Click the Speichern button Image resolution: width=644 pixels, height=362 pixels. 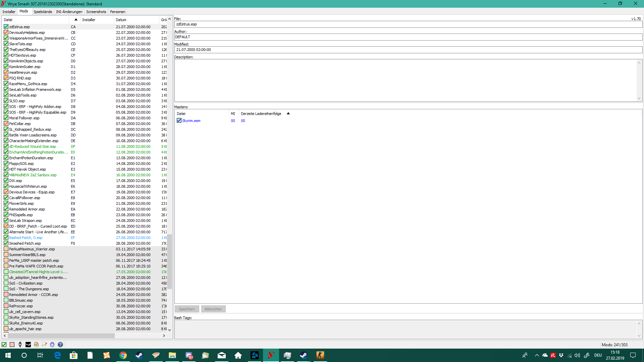(187, 309)
